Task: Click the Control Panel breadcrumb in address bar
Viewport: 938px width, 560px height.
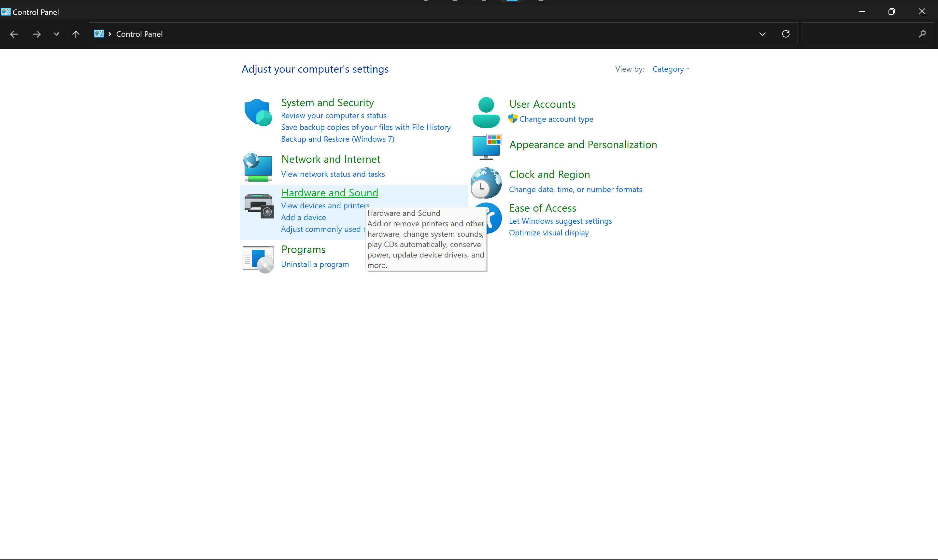Action: [139, 34]
